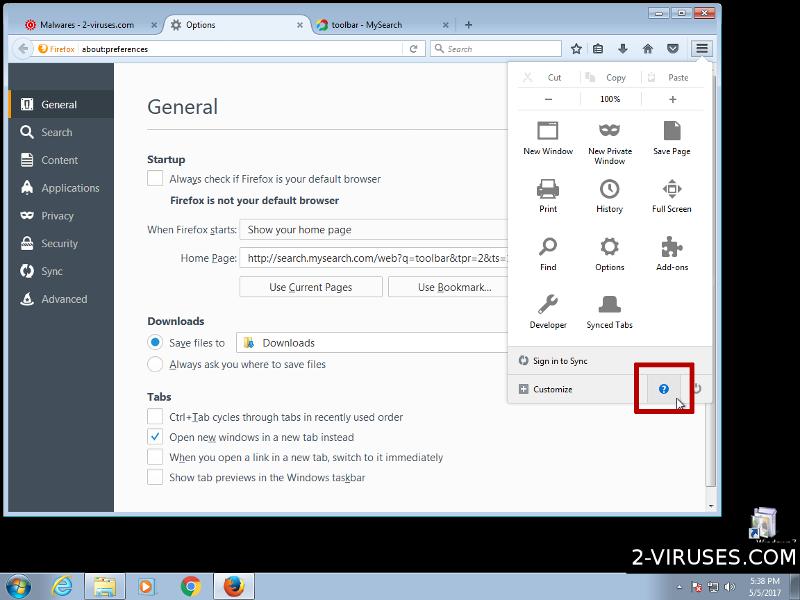Focus the Home Page URL field
The height and width of the screenshot is (600, 800).
pos(373,258)
